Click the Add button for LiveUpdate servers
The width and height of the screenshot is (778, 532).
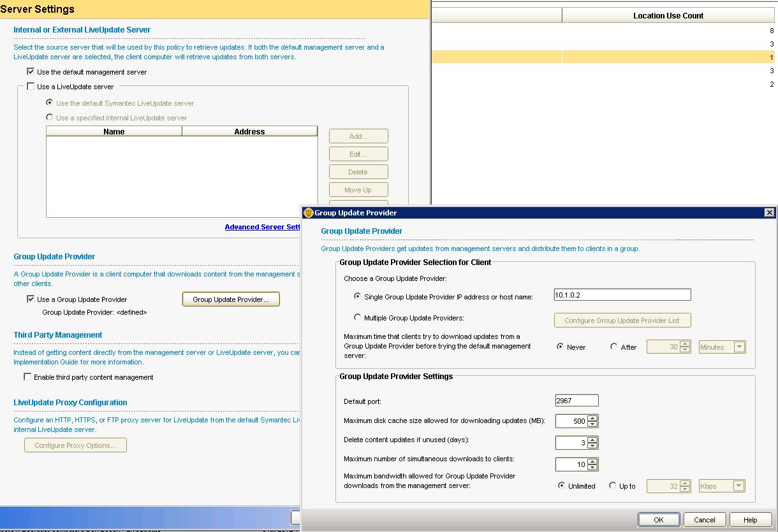pos(358,136)
